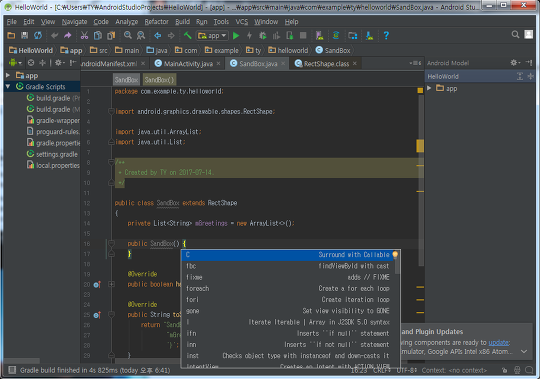The image size is (540, 379).
Task: Open the Refactor menu
Action: [x=156, y=22]
